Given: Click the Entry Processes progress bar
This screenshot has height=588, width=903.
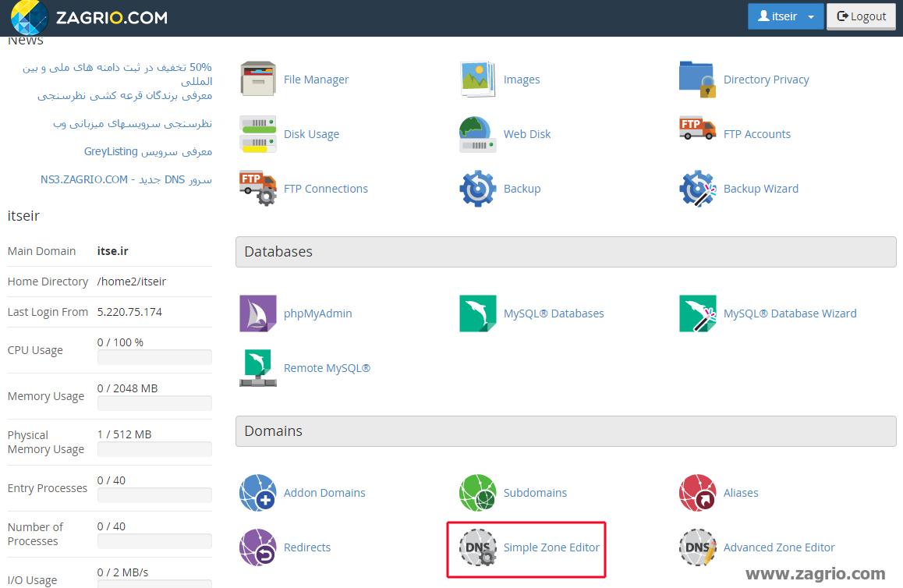Looking at the screenshot, I should [x=154, y=495].
